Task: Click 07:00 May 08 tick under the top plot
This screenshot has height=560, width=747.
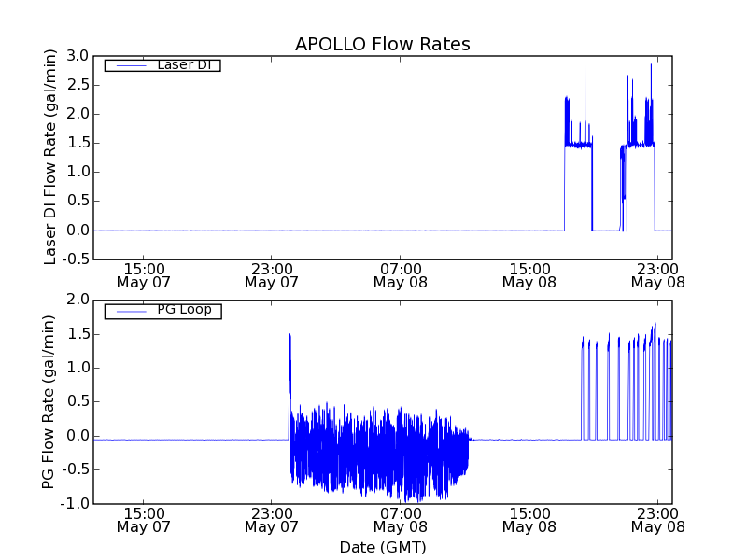Action: click(400, 273)
